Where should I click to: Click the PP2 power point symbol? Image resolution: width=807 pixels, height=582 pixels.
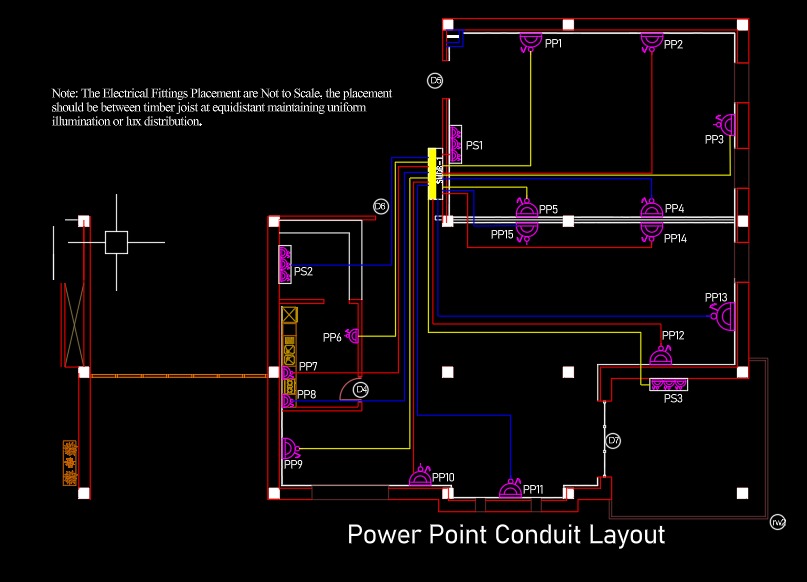[652, 42]
